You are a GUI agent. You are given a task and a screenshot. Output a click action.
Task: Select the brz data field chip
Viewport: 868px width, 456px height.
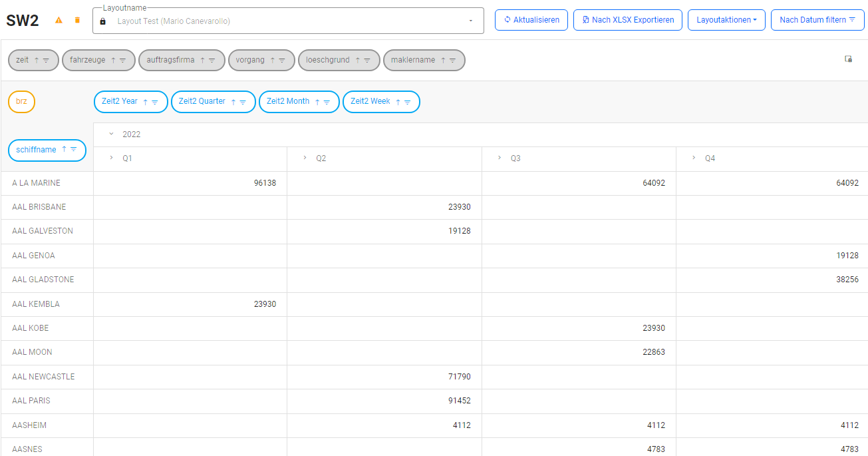(x=22, y=102)
